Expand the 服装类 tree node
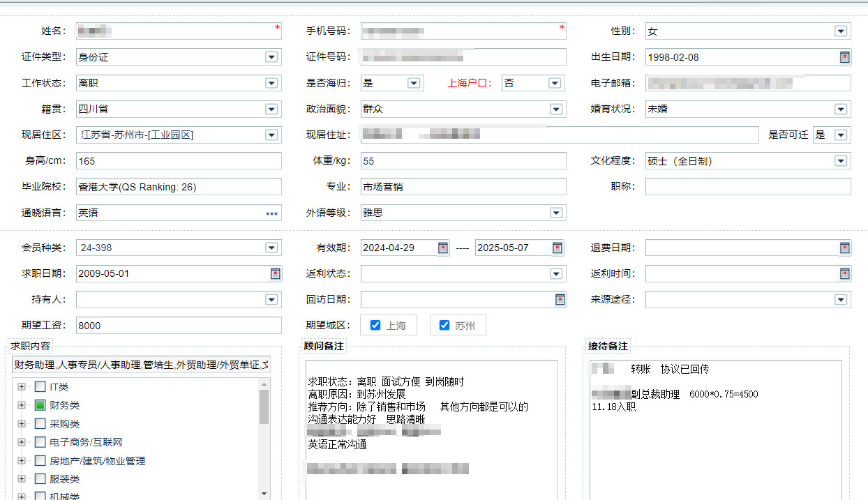 click(22, 479)
